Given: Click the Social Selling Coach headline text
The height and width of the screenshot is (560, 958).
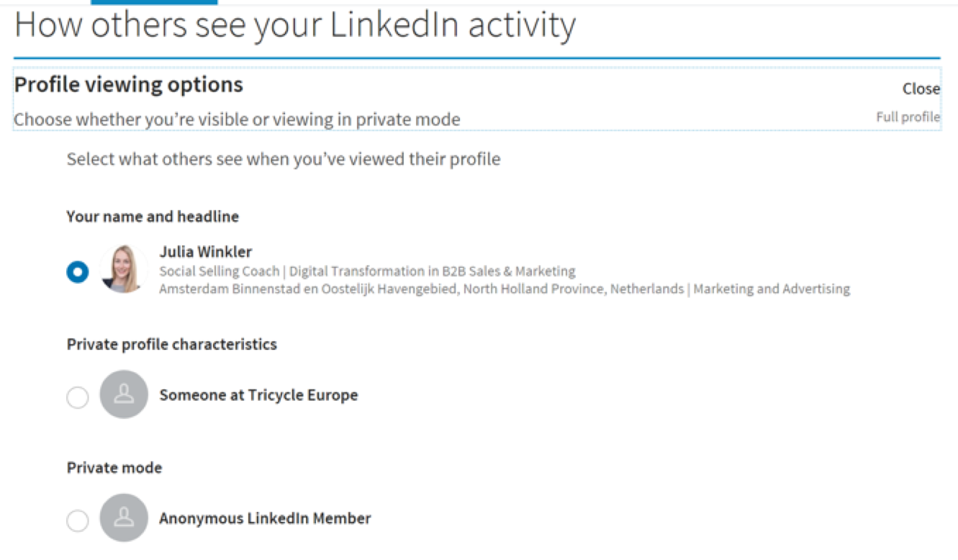Looking at the screenshot, I should pyautogui.click(x=367, y=271).
